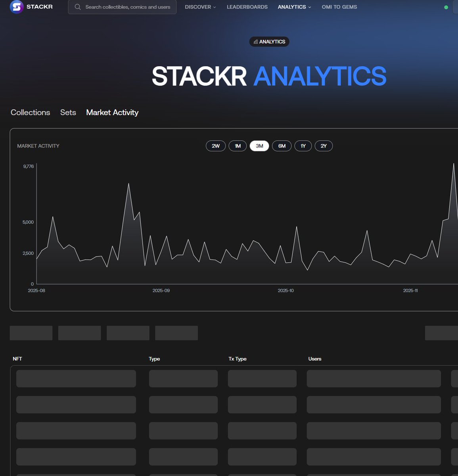The width and height of the screenshot is (458, 476).
Task: Click the 2025-10 axis label
Action: 286,290
